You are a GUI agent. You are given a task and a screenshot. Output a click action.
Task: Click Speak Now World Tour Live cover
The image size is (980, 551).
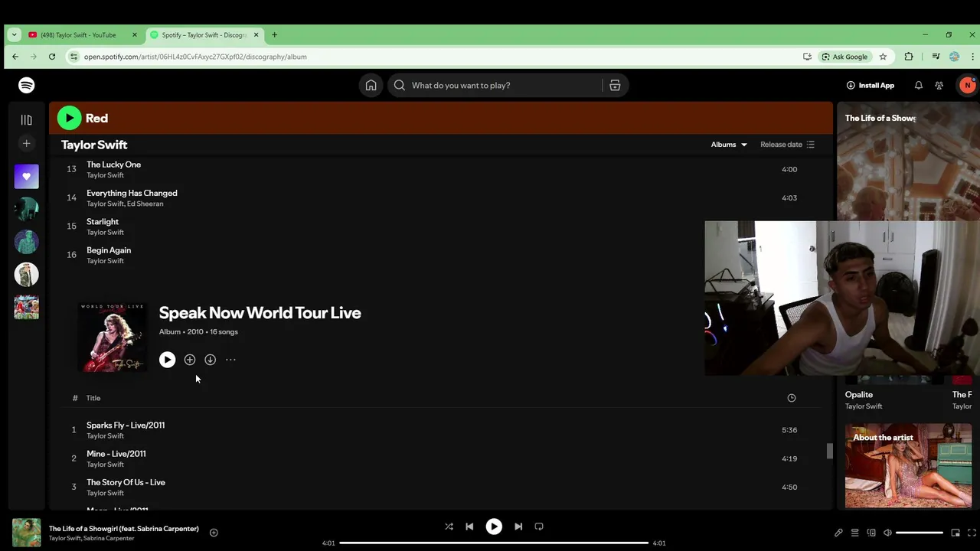[113, 337]
